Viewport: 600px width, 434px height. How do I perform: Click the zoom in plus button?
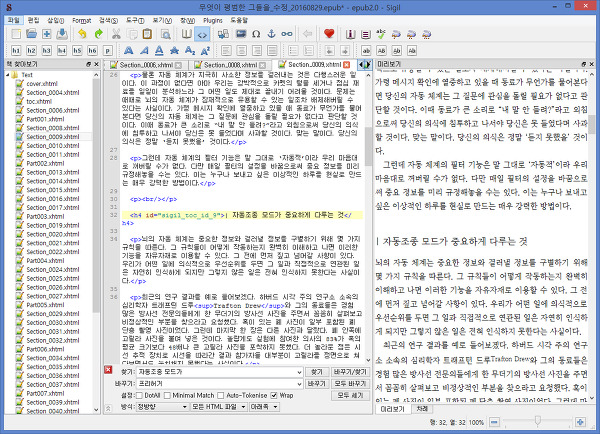click(580, 422)
